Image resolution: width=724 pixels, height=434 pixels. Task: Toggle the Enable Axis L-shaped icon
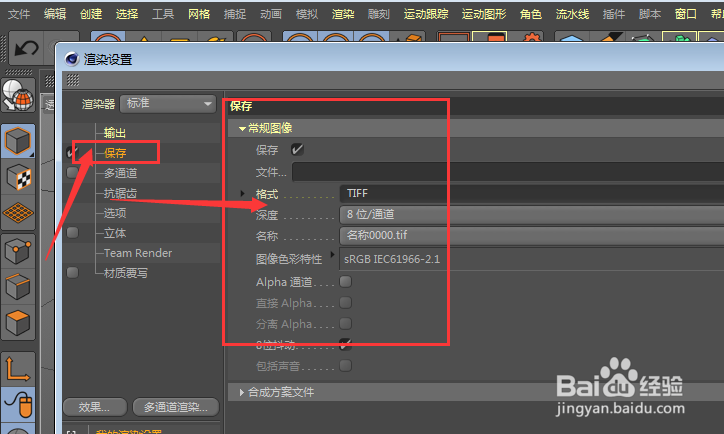(x=18, y=369)
